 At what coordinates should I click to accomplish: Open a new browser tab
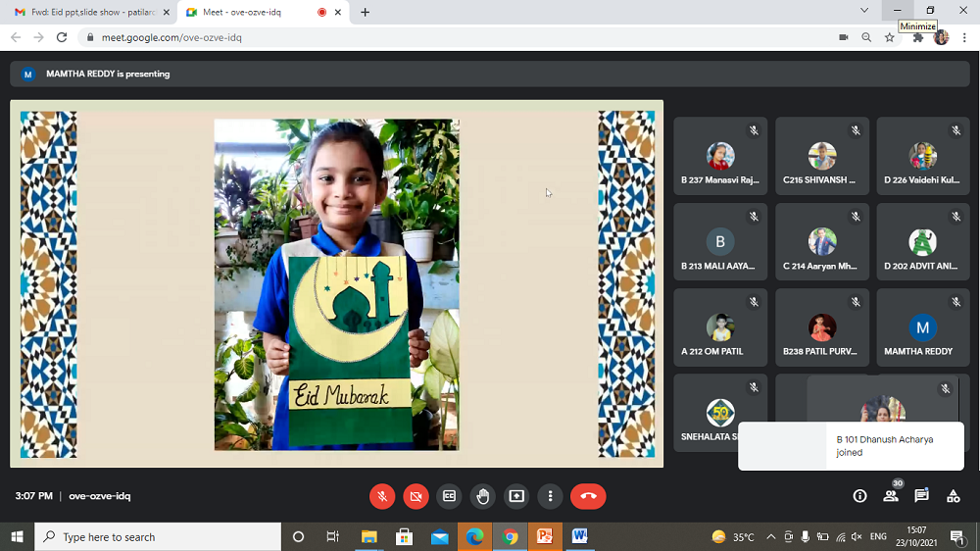(x=366, y=12)
